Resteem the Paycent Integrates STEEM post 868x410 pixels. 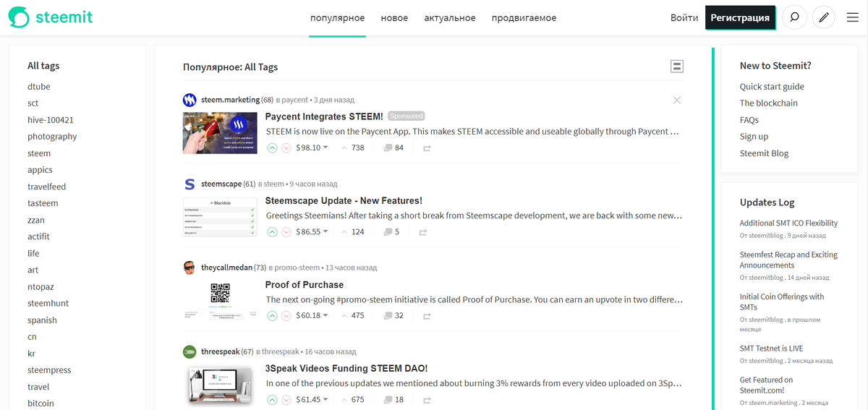point(426,148)
